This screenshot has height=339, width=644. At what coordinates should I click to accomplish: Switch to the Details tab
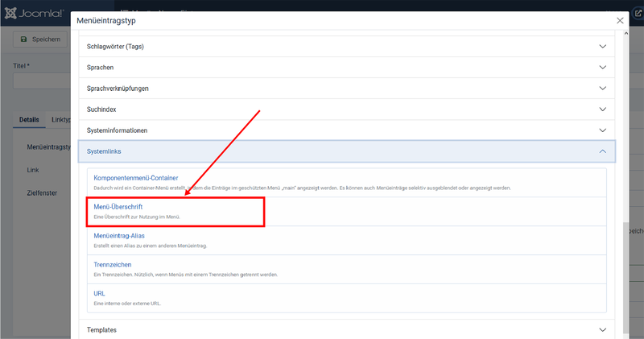[x=29, y=120]
